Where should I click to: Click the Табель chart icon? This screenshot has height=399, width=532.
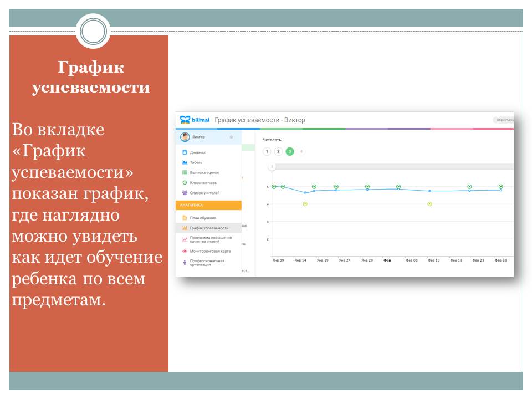pyautogui.click(x=185, y=162)
